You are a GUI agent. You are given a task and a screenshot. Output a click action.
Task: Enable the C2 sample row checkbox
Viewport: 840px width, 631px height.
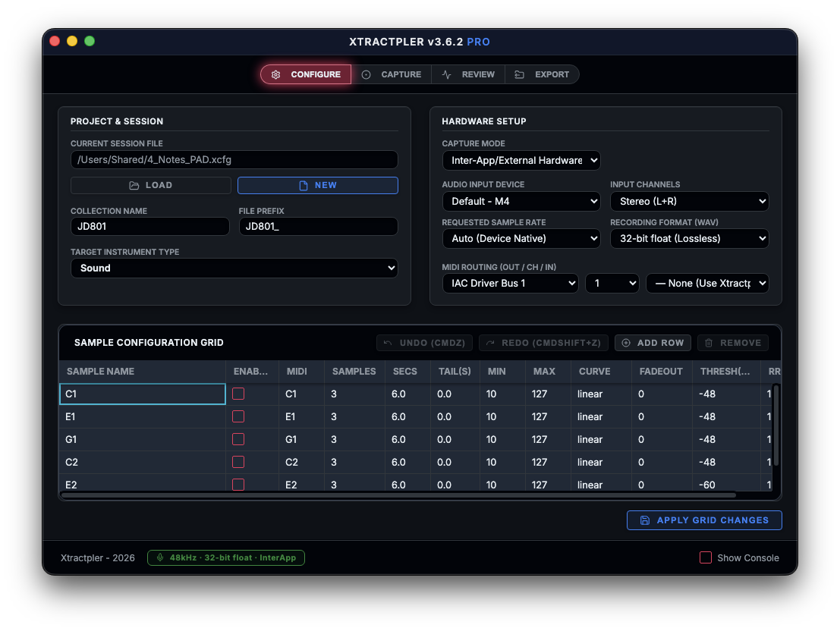238,462
